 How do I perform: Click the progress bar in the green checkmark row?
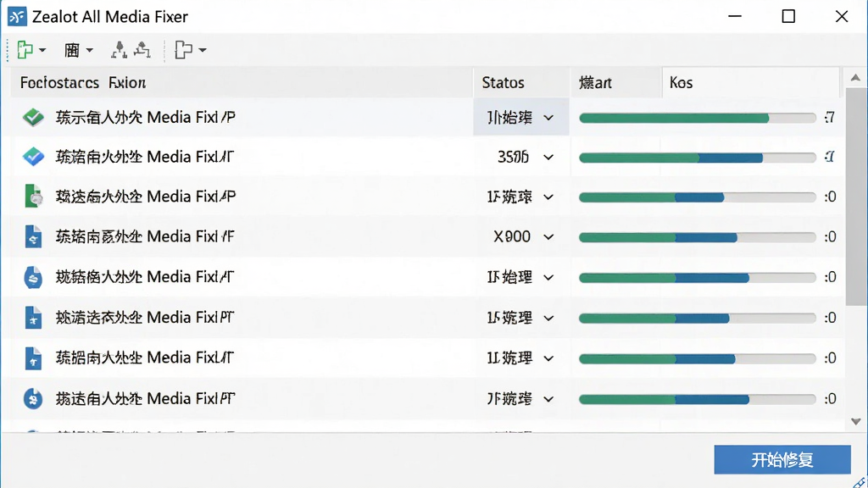tap(698, 118)
